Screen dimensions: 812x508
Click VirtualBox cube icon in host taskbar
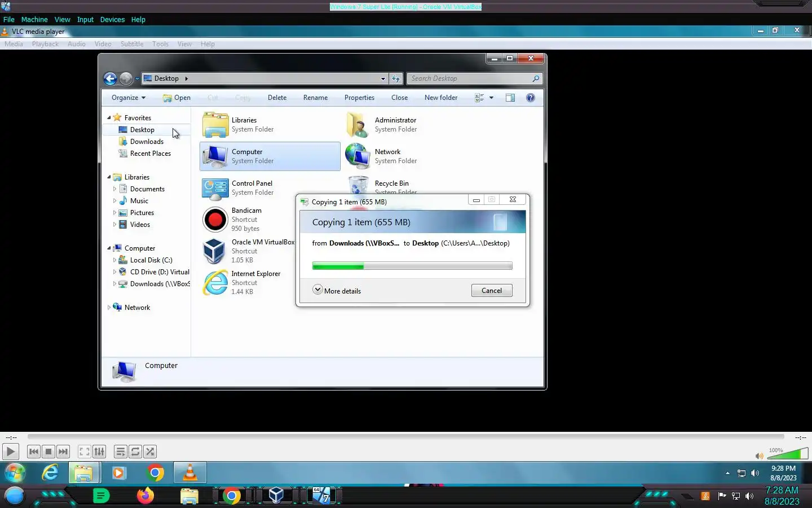(276, 496)
